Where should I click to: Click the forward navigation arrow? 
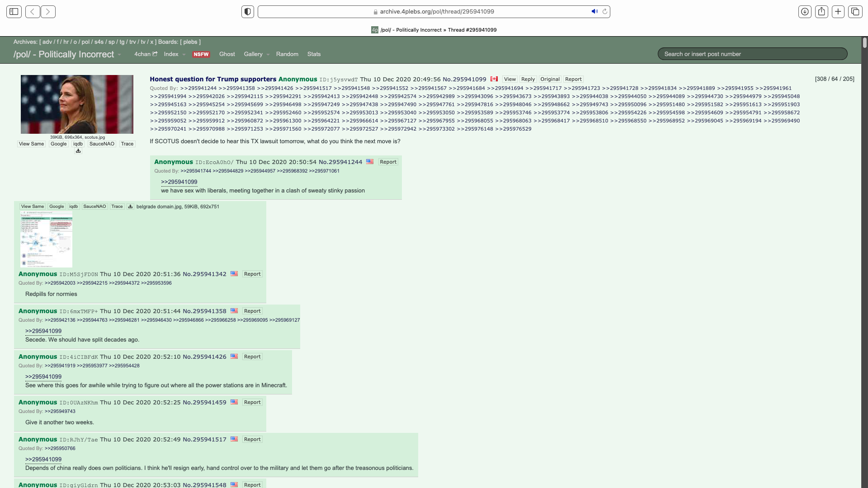click(48, 11)
